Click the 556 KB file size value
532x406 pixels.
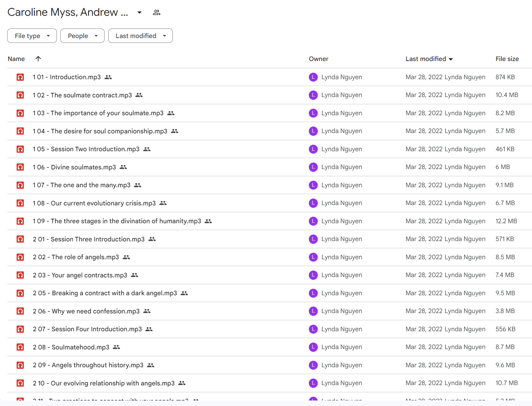[x=506, y=329]
